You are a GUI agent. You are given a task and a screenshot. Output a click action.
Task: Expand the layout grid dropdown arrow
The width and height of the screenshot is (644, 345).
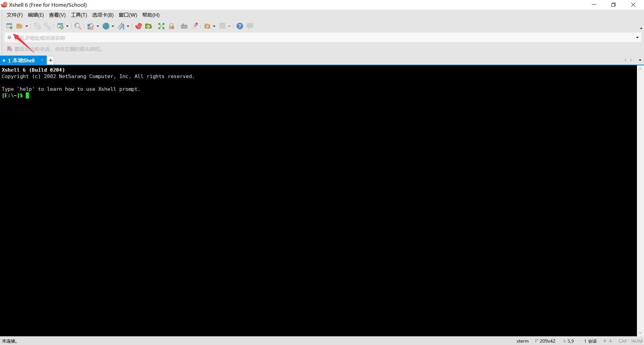pyautogui.click(x=229, y=26)
